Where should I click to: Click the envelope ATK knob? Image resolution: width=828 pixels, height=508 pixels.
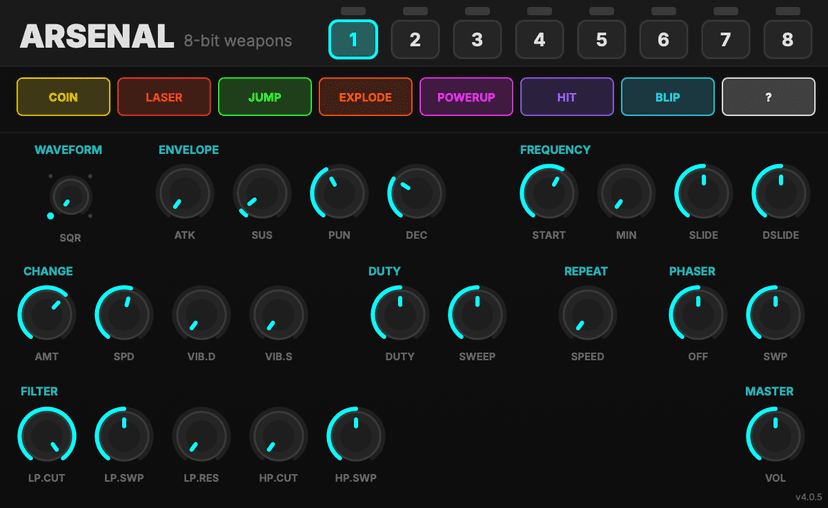point(185,193)
